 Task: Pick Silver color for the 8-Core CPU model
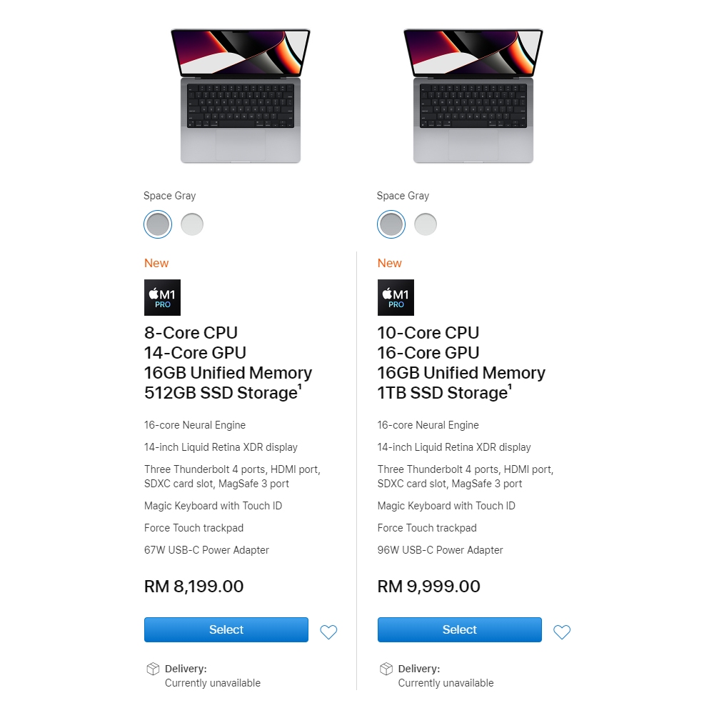pos(192,224)
